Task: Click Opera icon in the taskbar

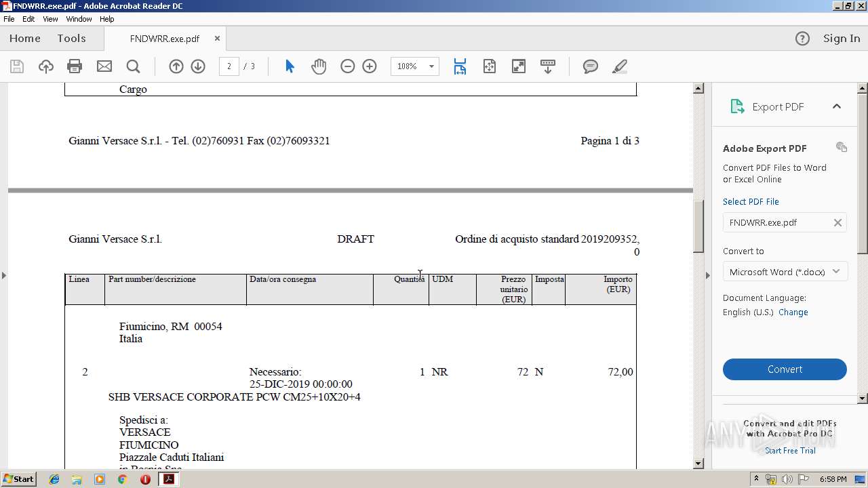Action: click(x=145, y=479)
